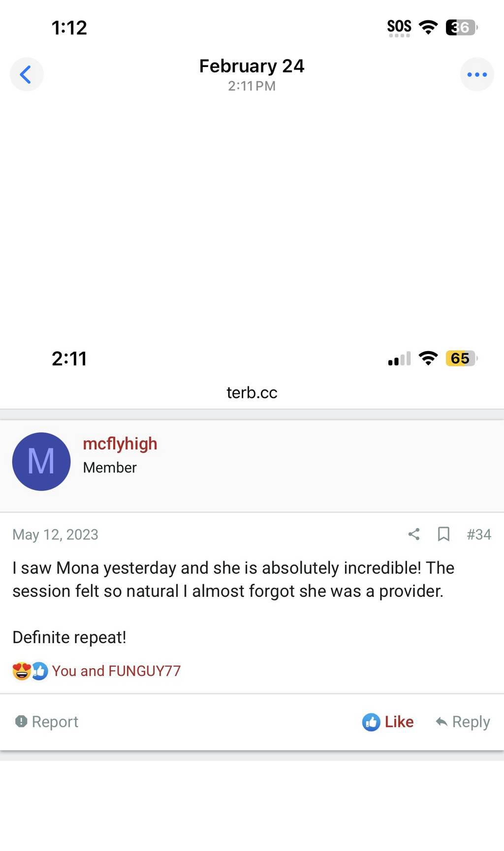Tap the battery indicator showing 36
Viewport: 504px width, 851px height.
pyautogui.click(x=461, y=28)
